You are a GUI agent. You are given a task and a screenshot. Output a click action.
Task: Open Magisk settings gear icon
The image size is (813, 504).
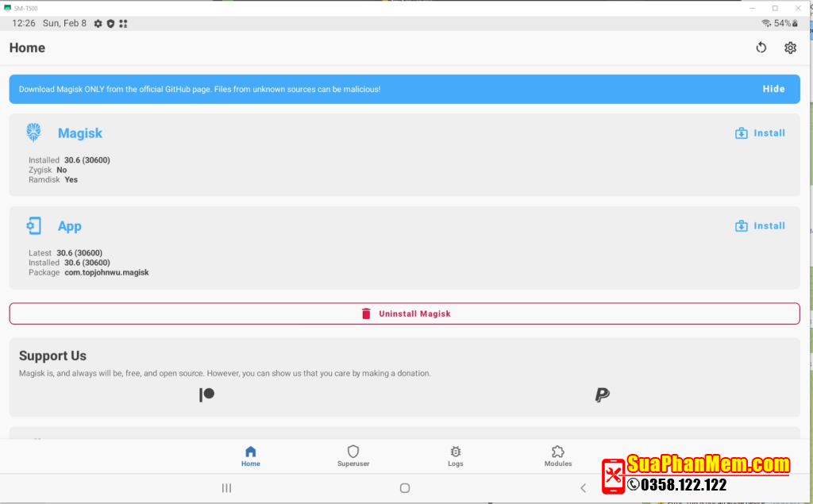[790, 48]
